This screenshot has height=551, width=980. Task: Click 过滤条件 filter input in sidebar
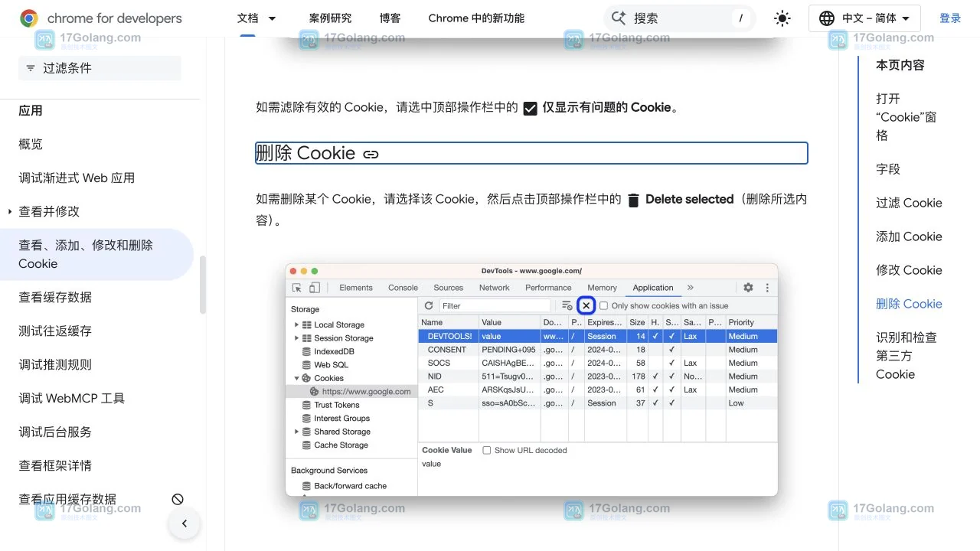[x=100, y=68]
